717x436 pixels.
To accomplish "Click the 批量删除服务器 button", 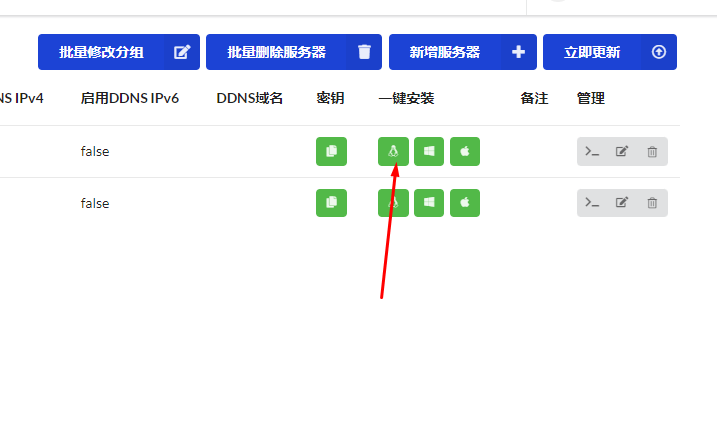I will (x=294, y=52).
